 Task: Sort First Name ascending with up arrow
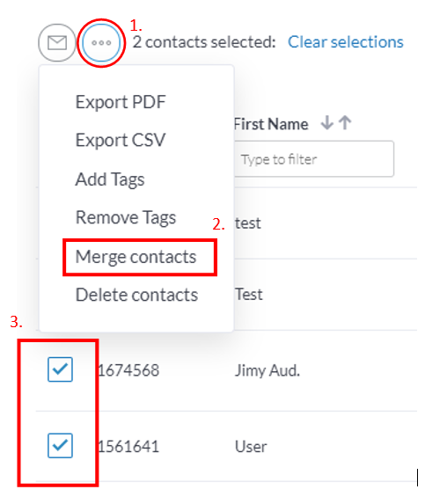click(346, 123)
